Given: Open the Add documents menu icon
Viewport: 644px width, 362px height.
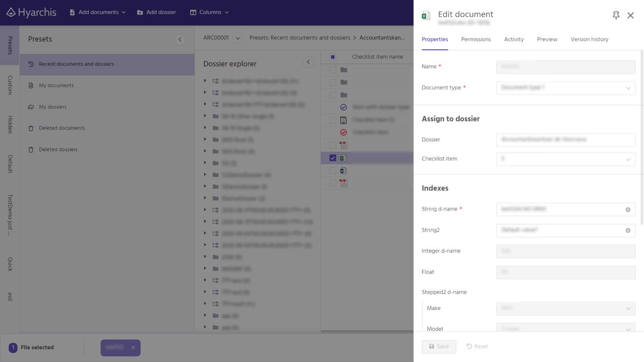Looking at the screenshot, I should [x=72, y=12].
